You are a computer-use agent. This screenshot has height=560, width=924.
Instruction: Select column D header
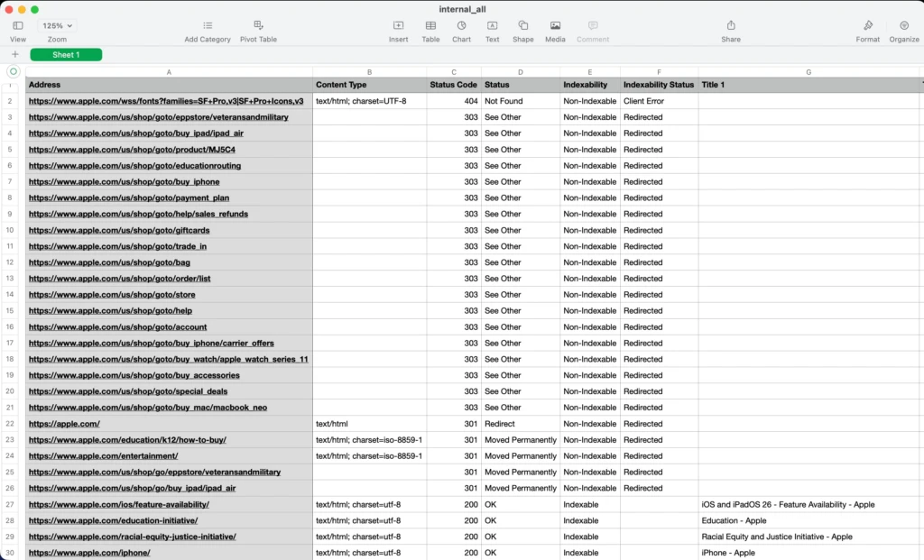pyautogui.click(x=521, y=72)
